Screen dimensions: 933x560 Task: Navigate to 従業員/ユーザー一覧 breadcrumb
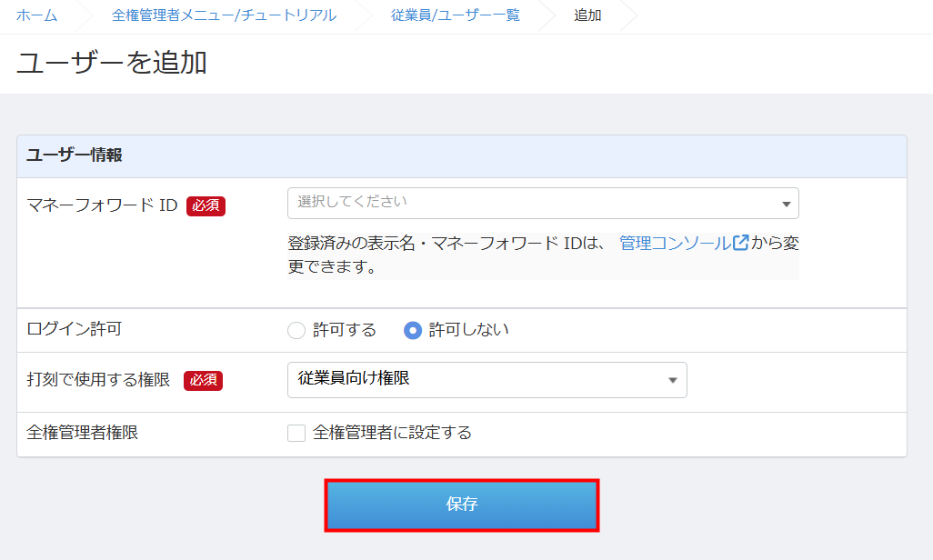point(456,15)
